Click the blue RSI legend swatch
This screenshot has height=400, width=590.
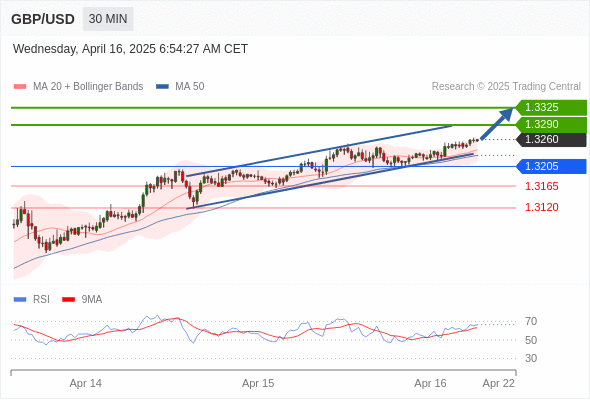(20, 300)
